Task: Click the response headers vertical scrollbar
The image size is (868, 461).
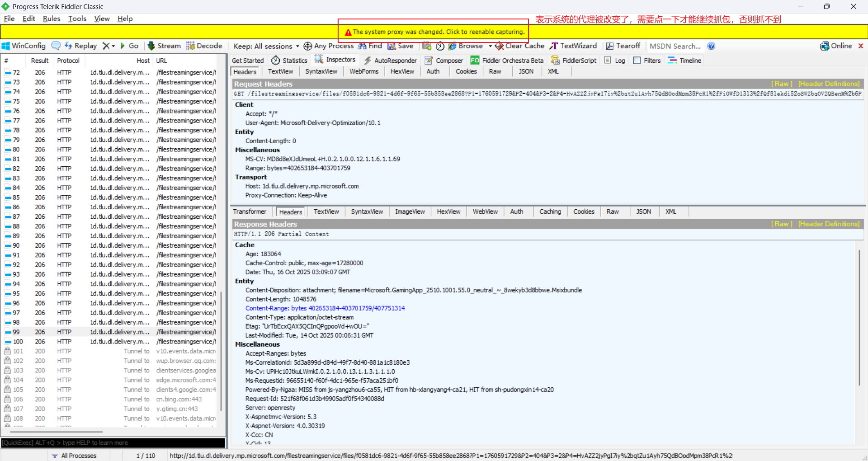Action: tap(859, 318)
